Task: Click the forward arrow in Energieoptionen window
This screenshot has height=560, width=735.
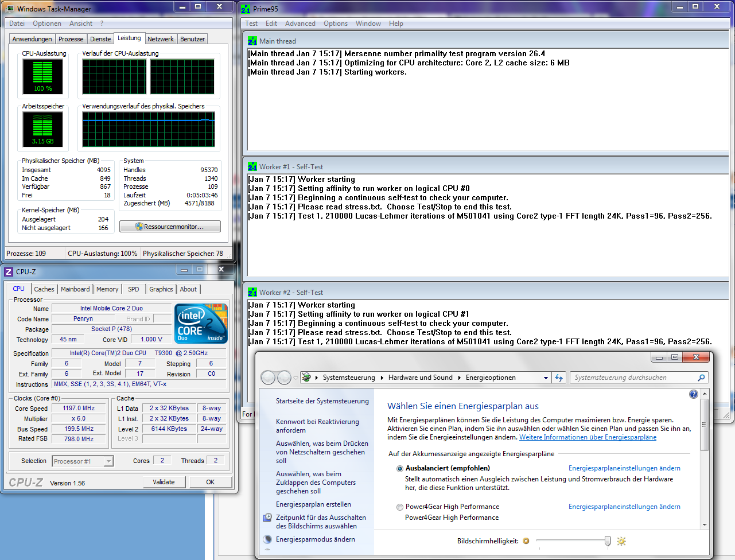Action: point(284,378)
